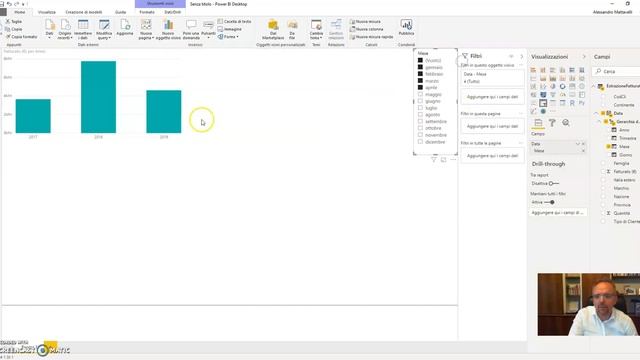
Task: Open the Forme shapes dropdown
Action: point(228,37)
